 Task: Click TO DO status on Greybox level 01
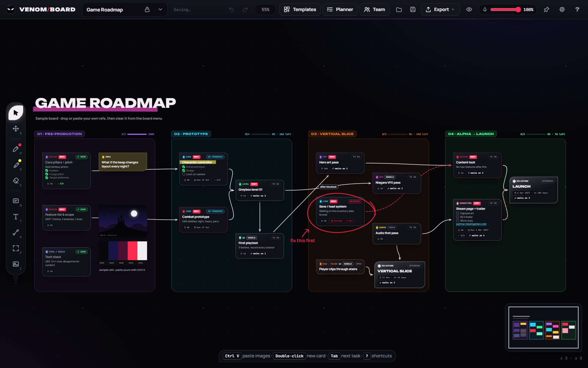click(276, 184)
